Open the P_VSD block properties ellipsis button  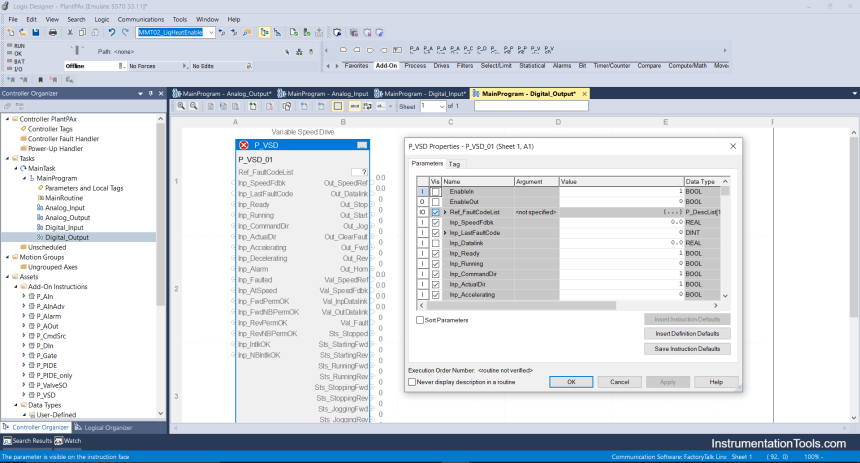tap(362, 145)
